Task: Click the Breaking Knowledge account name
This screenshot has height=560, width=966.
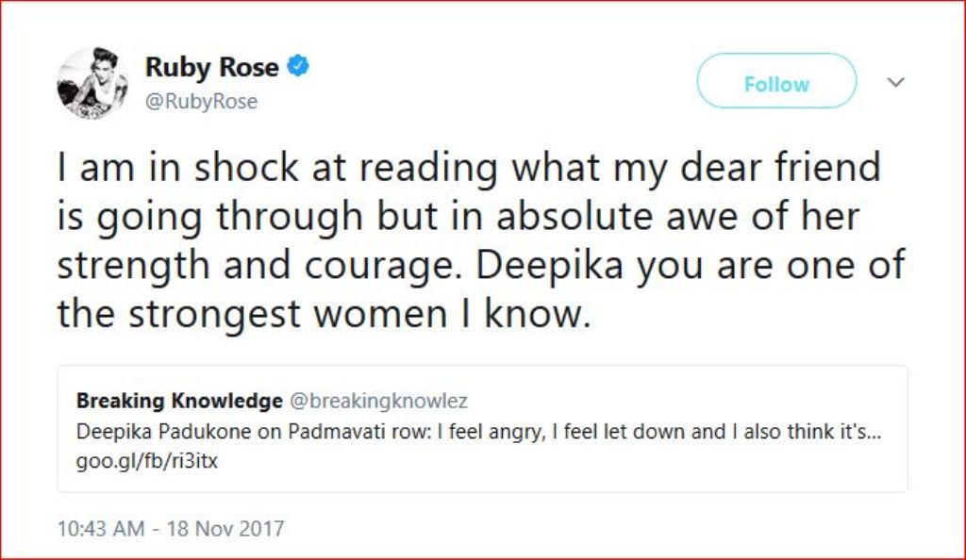Action: (x=179, y=401)
